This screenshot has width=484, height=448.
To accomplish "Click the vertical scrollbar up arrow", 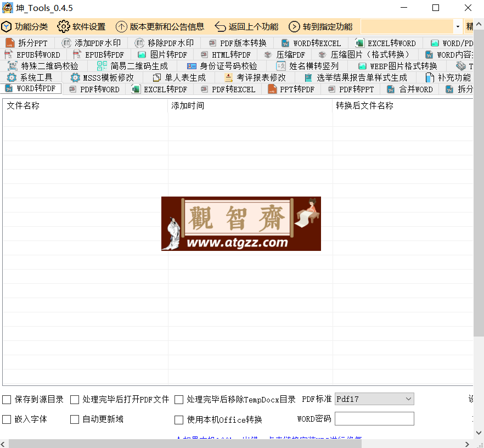I will 479,24.
